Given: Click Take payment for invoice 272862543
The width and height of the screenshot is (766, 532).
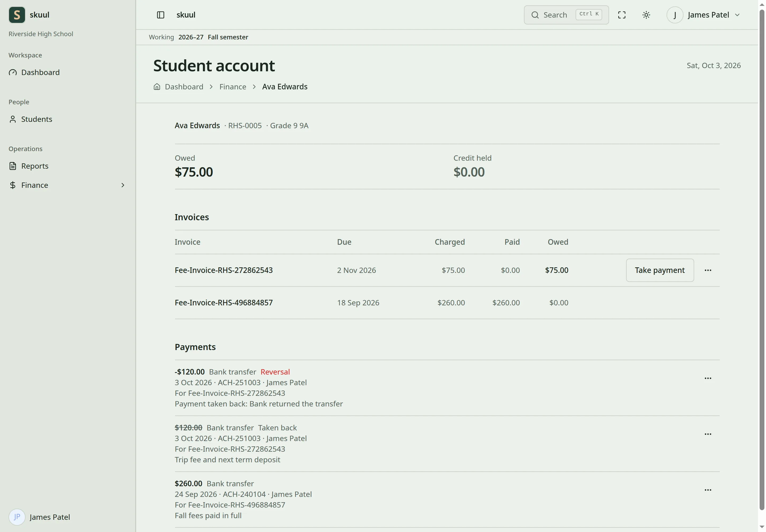Looking at the screenshot, I should 659,270.
